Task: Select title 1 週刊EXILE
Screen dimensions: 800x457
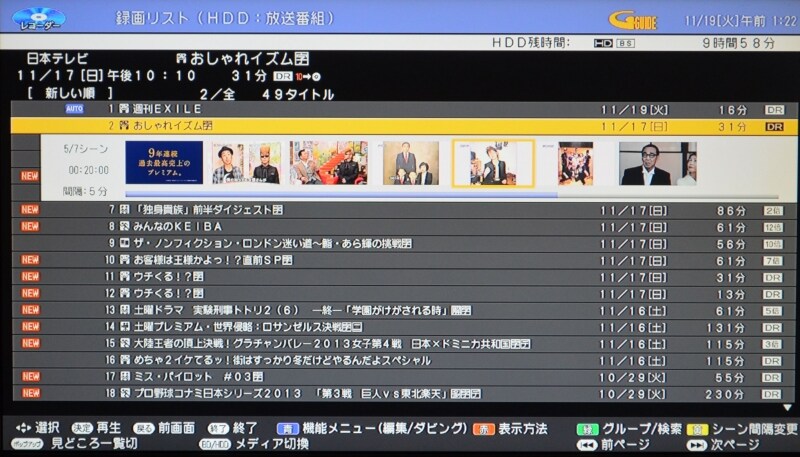Action: point(404,109)
